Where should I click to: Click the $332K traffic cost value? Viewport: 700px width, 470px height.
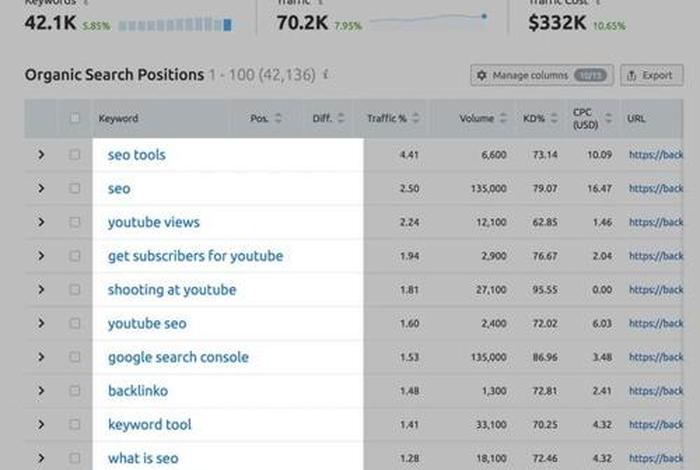coord(557,23)
